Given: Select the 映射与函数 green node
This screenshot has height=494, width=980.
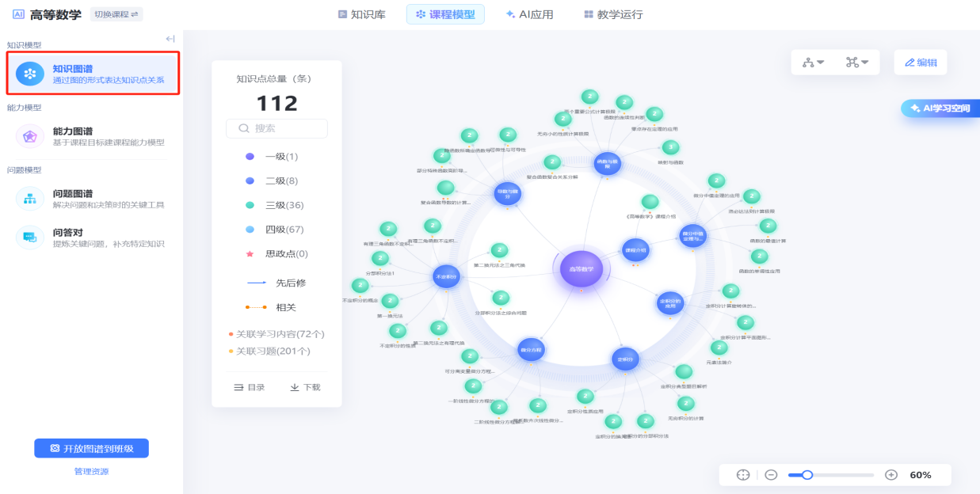Looking at the screenshot, I should coord(670,148).
